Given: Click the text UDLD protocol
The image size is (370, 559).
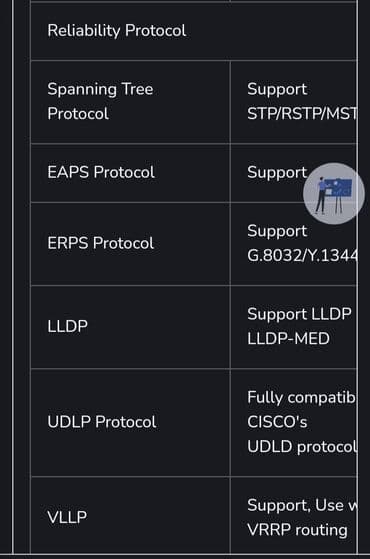Looking at the screenshot, I should click(x=302, y=446).
